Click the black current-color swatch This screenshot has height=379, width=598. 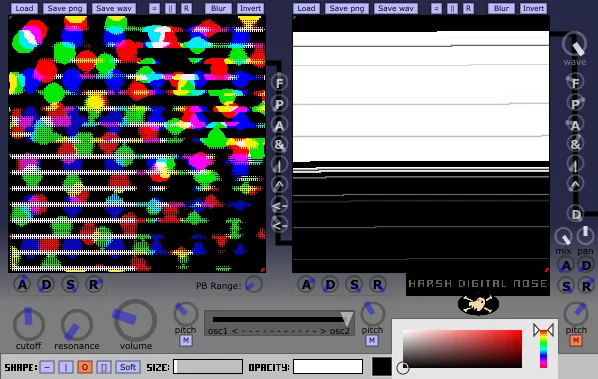pos(382,366)
